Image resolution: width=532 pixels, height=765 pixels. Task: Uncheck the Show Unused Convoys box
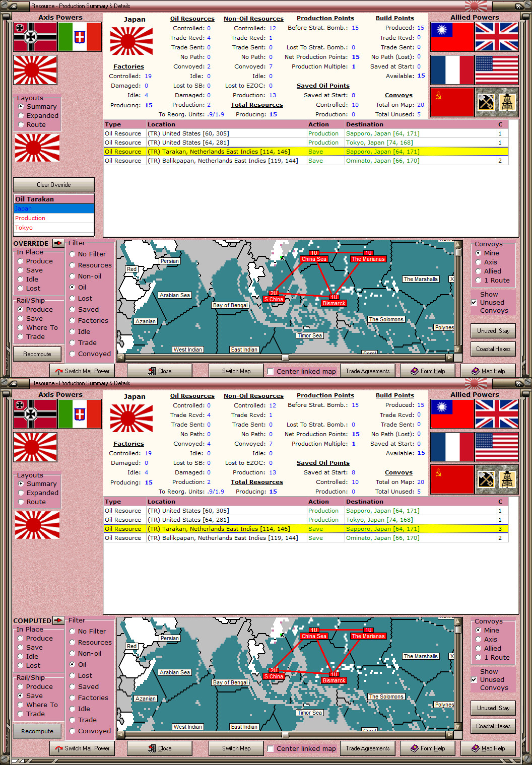474,302
